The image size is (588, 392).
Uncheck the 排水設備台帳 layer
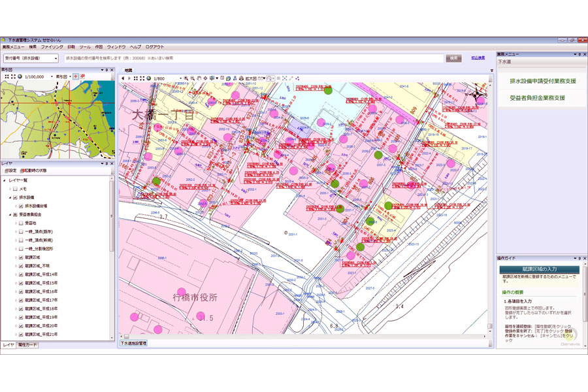coord(21,206)
